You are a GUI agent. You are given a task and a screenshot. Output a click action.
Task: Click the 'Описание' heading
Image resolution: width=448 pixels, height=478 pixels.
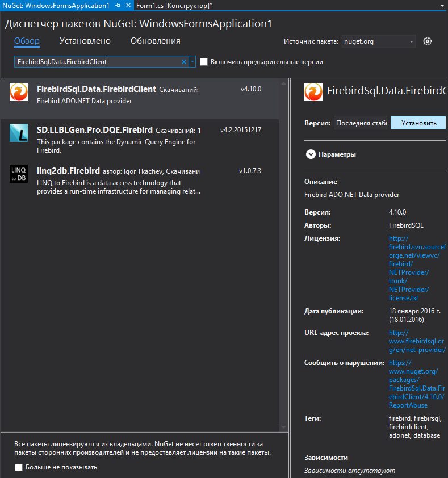tap(321, 182)
